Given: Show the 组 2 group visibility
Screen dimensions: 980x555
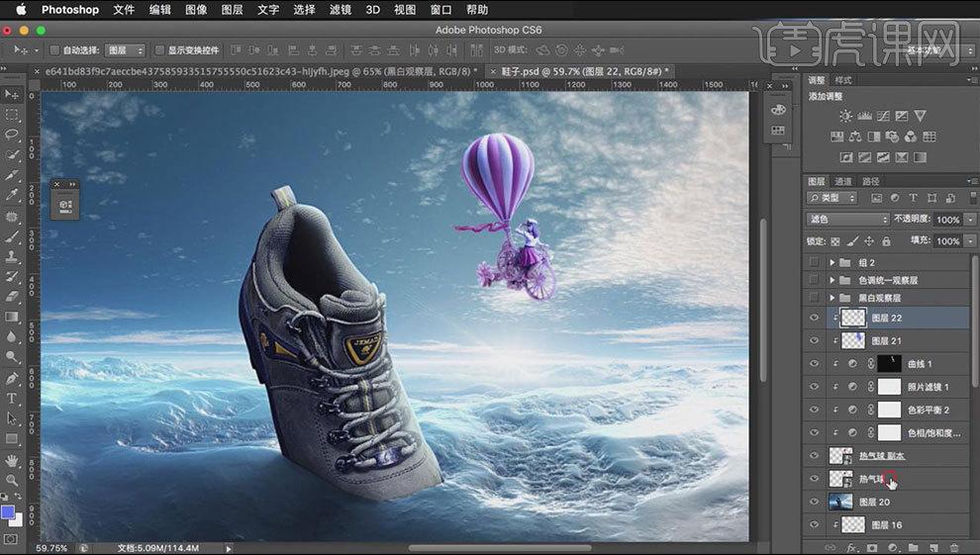Looking at the screenshot, I should tap(814, 262).
